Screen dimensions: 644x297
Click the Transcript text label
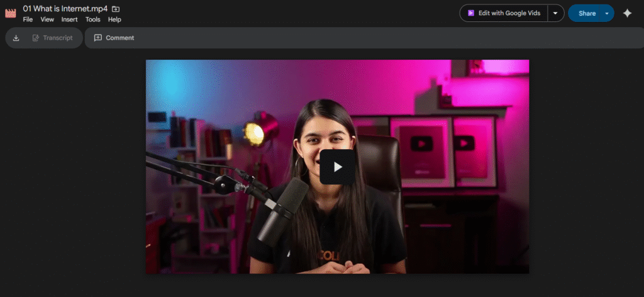pos(57,38)
